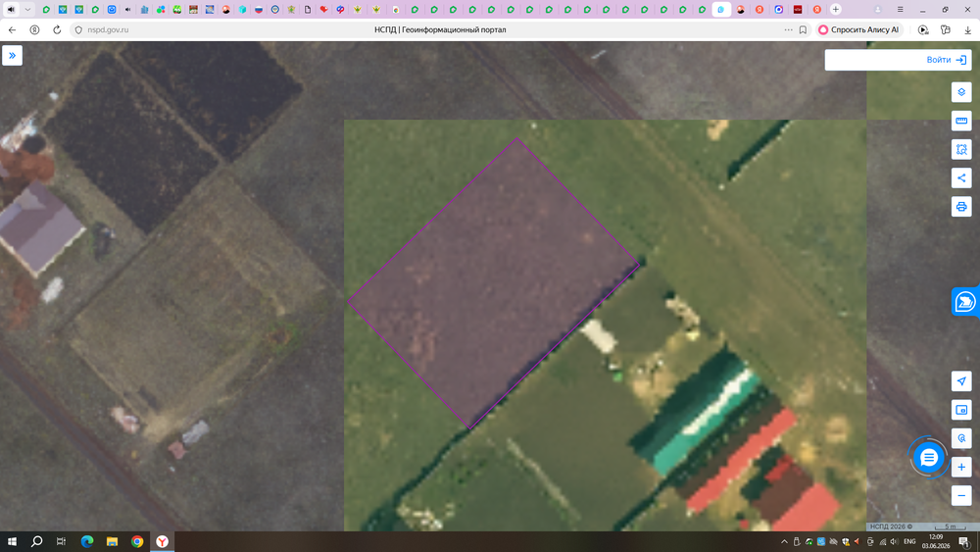Click the coordinate search radar icon
This screenshot has height=552, width=980.
(x=961, y=438)
